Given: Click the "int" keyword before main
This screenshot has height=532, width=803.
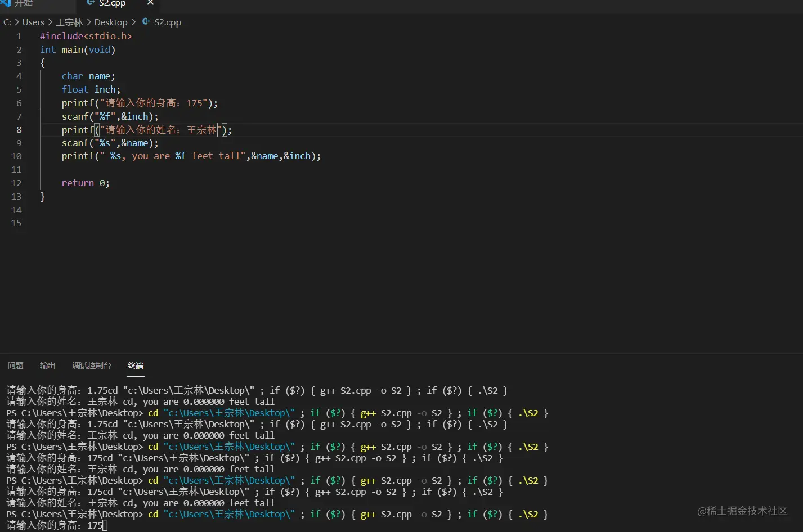Looking at the screenshot, I should pos(48,49).
